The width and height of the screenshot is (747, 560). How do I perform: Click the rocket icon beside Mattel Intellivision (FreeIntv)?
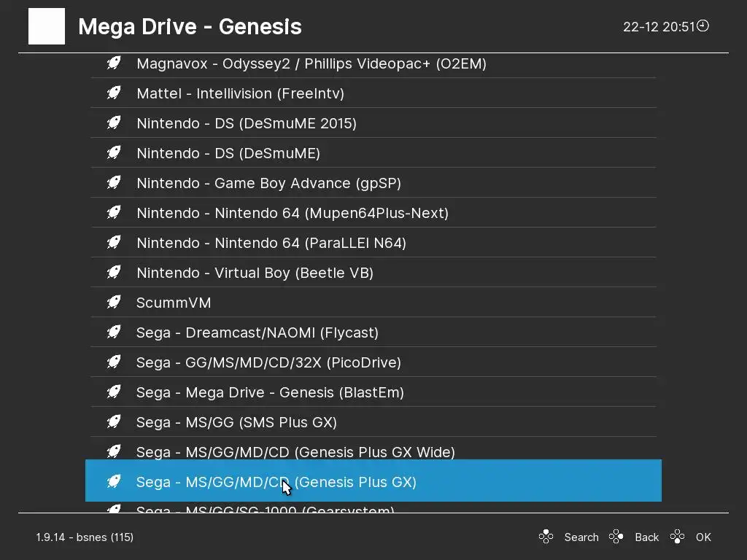[x=114, y=93]
